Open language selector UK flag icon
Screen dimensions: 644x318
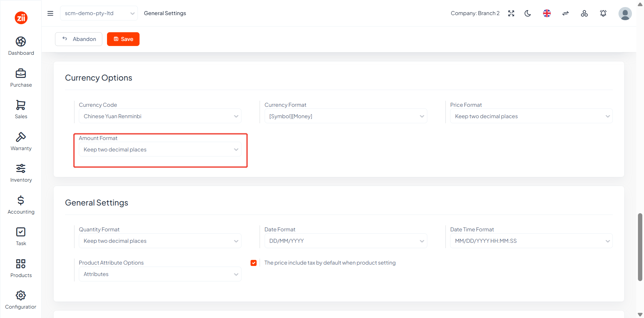pyautogui.click(x=547, y=13)
